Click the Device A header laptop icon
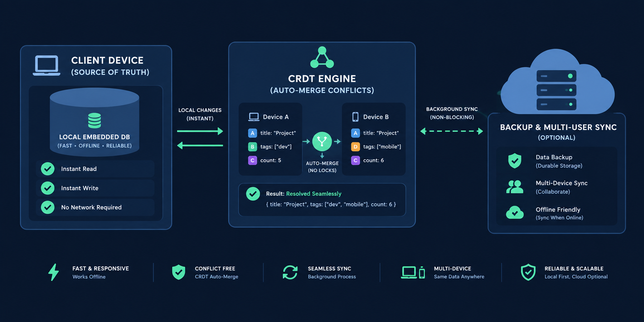This screenshot has width=644, height=322. 254,117
